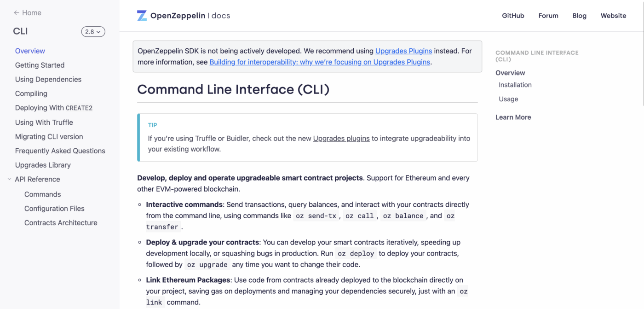Viewport: 644px width, 309px height.
Task: Go to Deploying With CREATE2 page
Action: (53, 108)
